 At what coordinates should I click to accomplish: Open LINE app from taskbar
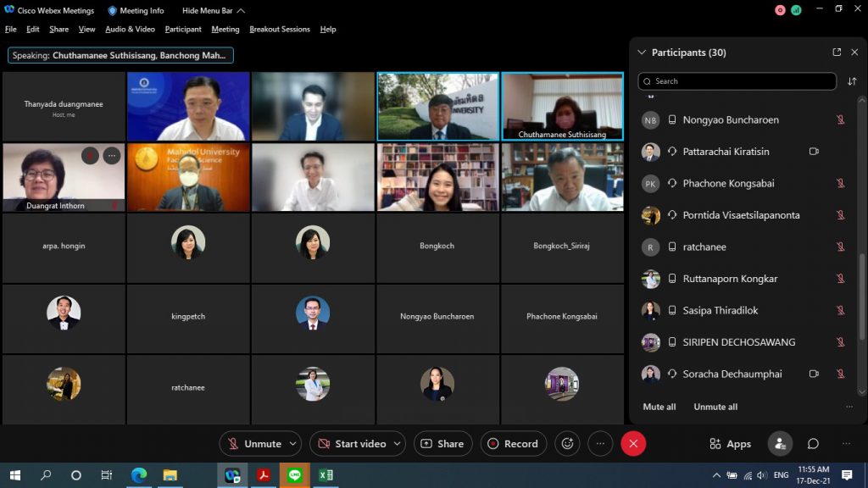coord(294,475)
